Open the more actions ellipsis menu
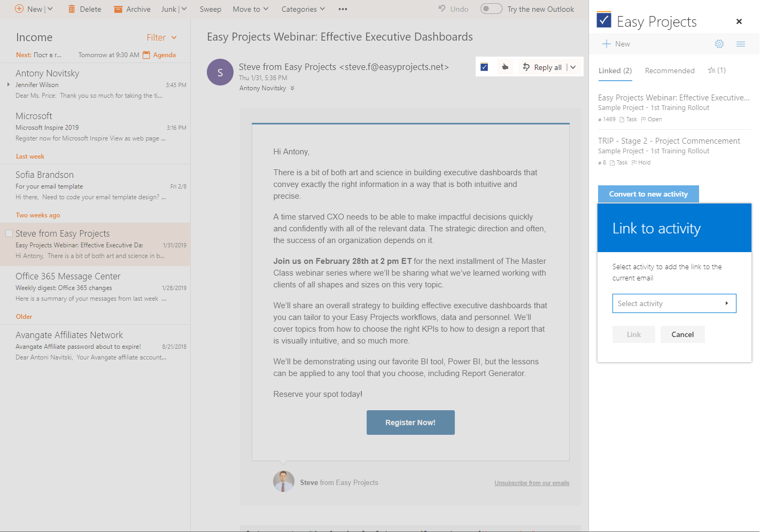The height and width of the screenshot is (532, 760). (x=343, y=9)
